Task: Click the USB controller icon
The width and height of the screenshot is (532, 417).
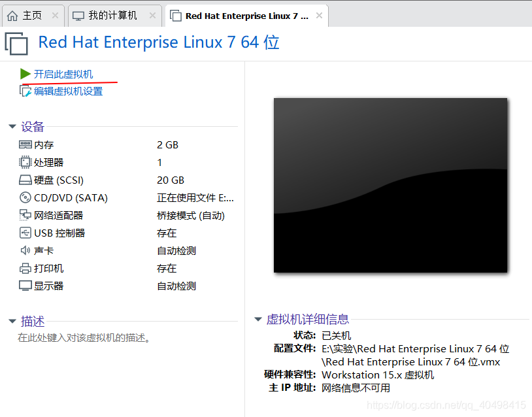Action: coord(25,233)
